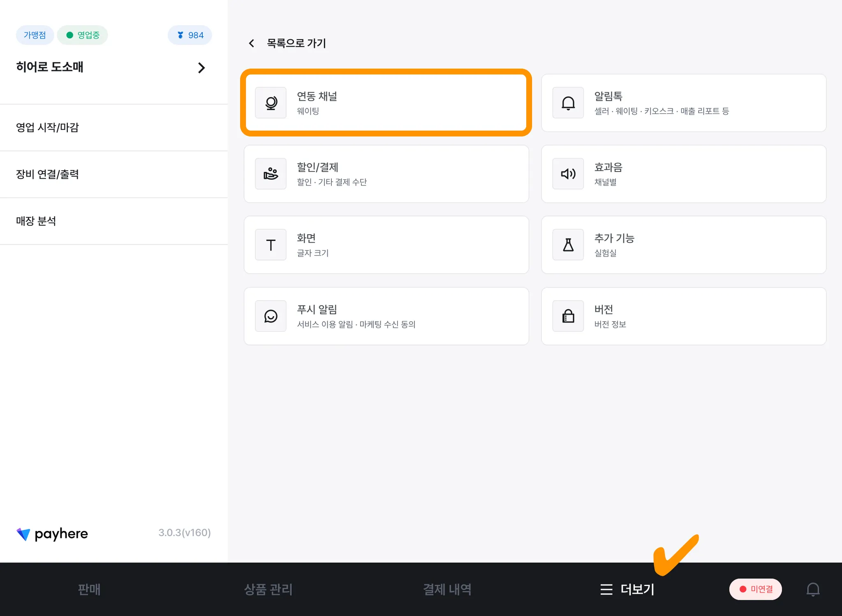The height and width of the screenshot is (616, 842).
Task: Expand store details chevron next to 히어로 도소매
Action: tap(201, 68)
